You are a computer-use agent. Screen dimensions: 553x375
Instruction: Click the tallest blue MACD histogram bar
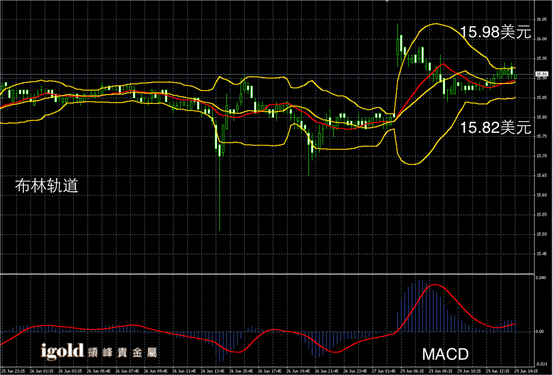click(419, 306)
